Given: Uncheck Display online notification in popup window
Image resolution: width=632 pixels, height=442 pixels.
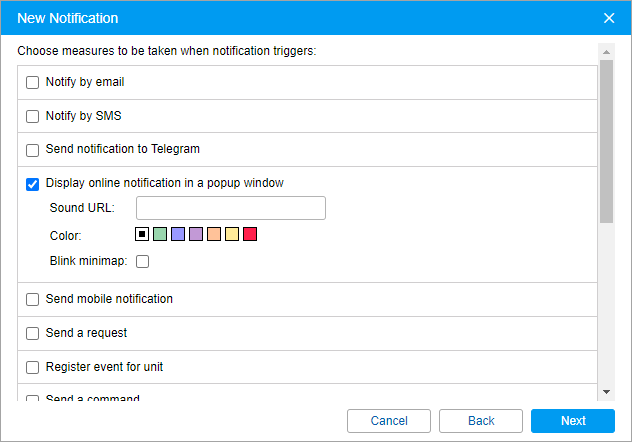Looking at the screenshot, I should pyautogui.click(x=32, y=184).
